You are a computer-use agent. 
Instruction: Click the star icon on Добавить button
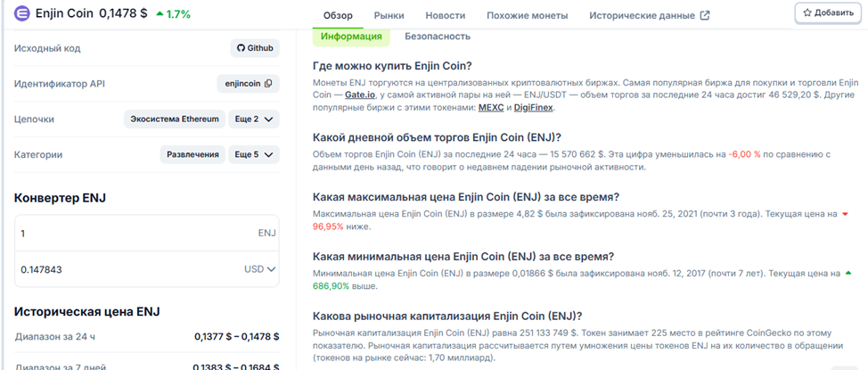[807, 12]
